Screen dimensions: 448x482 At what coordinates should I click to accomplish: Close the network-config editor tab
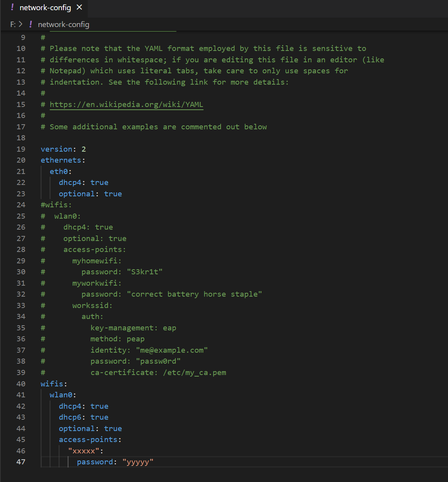click(79, 7)
